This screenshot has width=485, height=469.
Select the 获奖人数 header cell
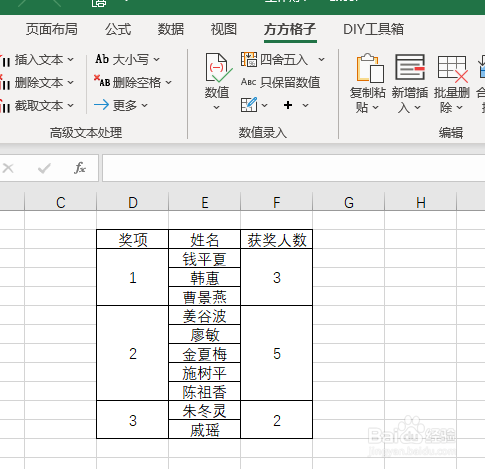pyautogui.click(x=277, y=239)
